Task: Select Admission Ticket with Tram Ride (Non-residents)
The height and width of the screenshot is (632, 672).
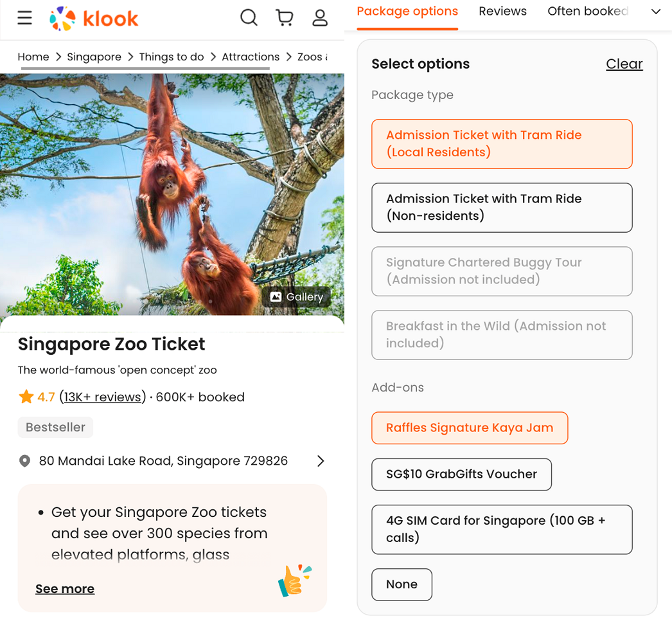Action: tap(502, 208)
